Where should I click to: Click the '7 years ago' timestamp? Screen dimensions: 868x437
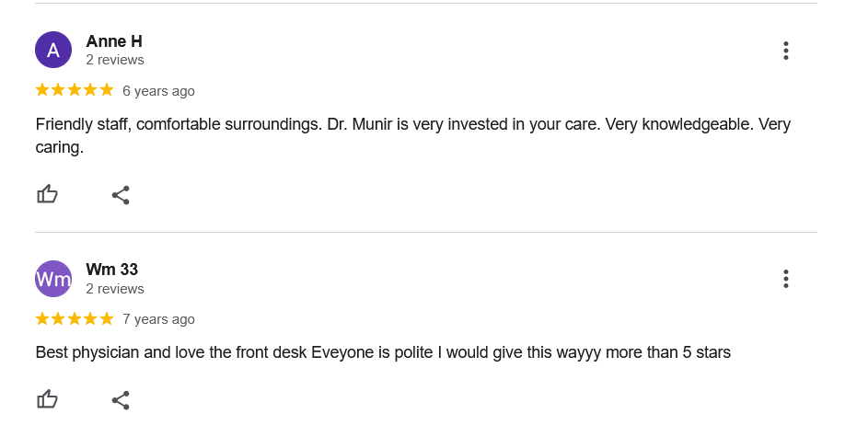(x=158, y=319)
